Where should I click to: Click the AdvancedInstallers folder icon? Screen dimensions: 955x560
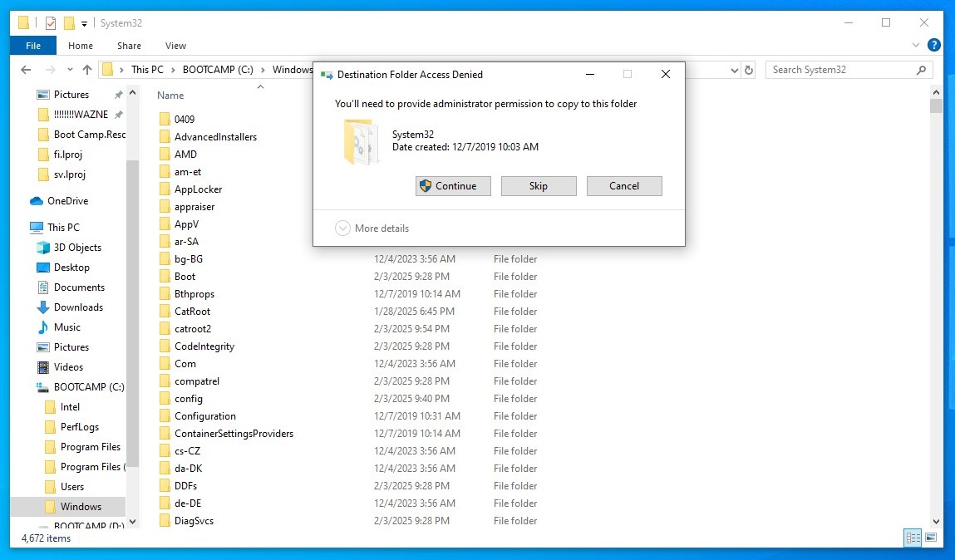[x=165, y=136]
